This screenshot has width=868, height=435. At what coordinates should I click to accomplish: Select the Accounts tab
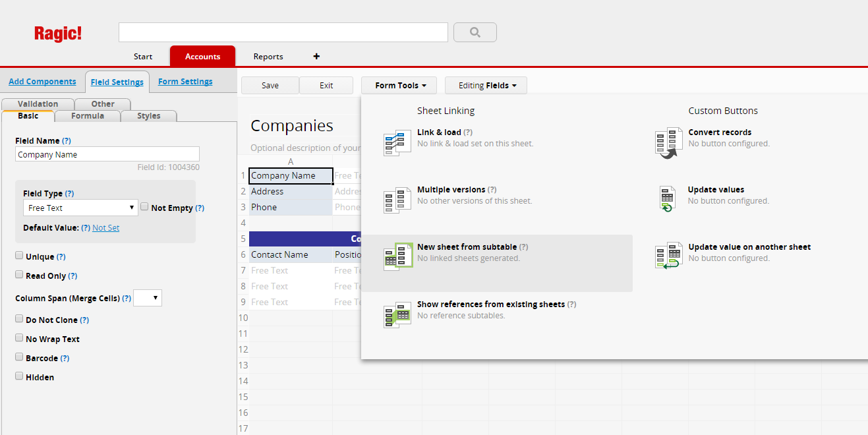coord(202,57)
